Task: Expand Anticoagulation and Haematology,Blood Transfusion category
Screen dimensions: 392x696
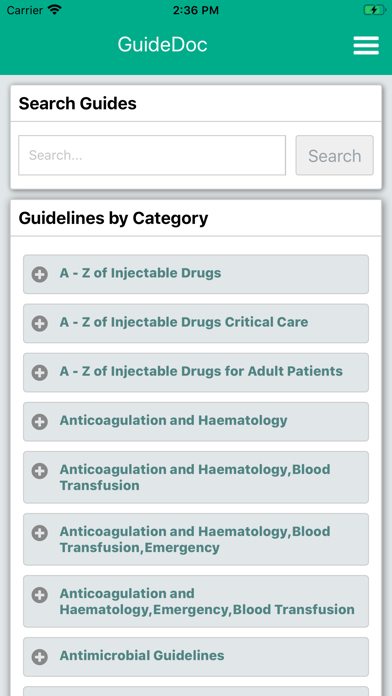Action: [x=196, y=477]
